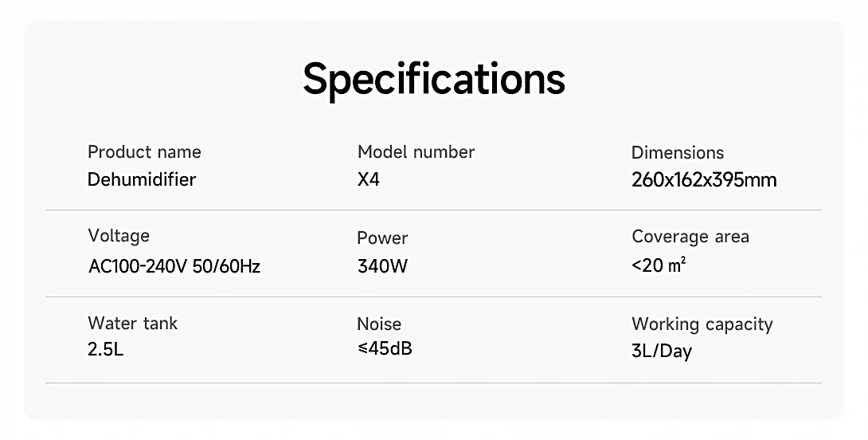868x440 pixels.
Task: Select the 2.5L tank value
Action: pos(106,349)
